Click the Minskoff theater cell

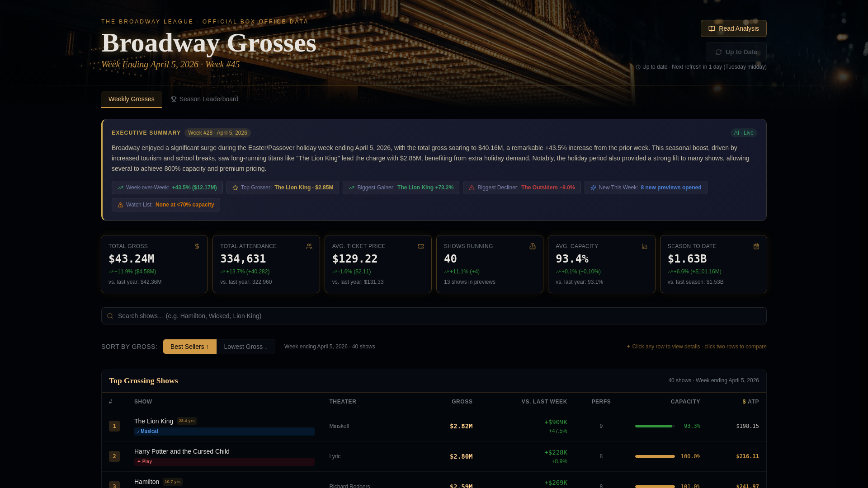click(339, 426)
